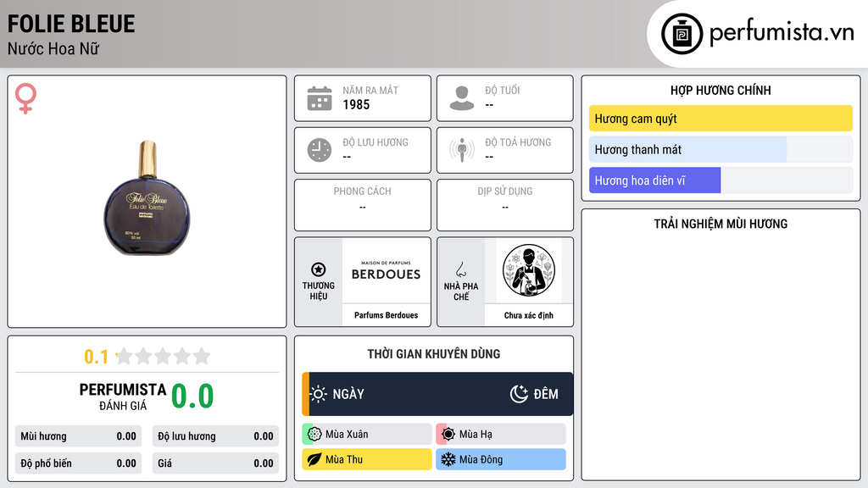
Task: Click the Phong cách card
Action: pyautogui.click(x=363, y=205)
